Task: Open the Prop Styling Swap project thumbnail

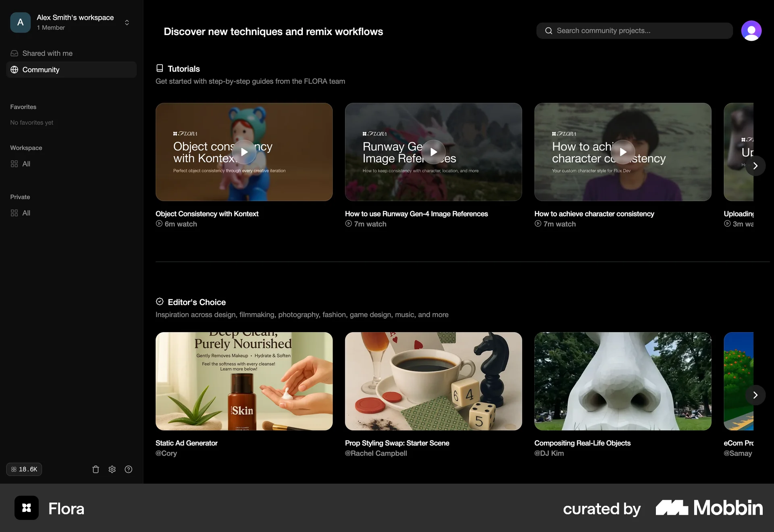Action: 433,381
